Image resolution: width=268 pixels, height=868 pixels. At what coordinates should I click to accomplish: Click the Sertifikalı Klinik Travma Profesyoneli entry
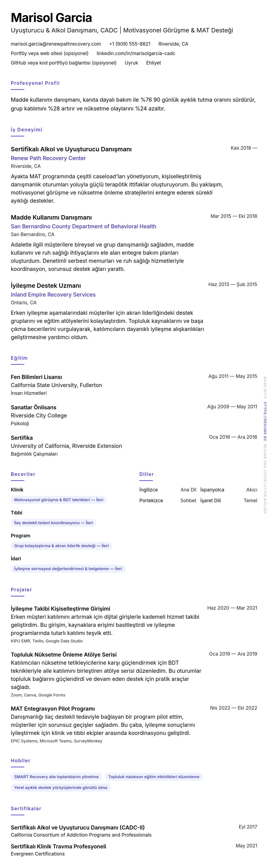click(x=58, y=846)
